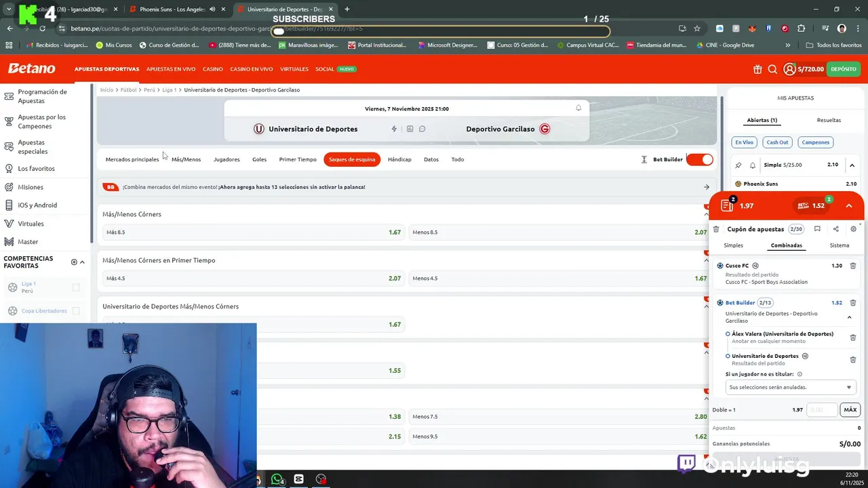Image resolution: width=868 pixels, height=488 pixels.
Task: Click the lightning bolt icon between team names
Action: click(x=394, y=129)
